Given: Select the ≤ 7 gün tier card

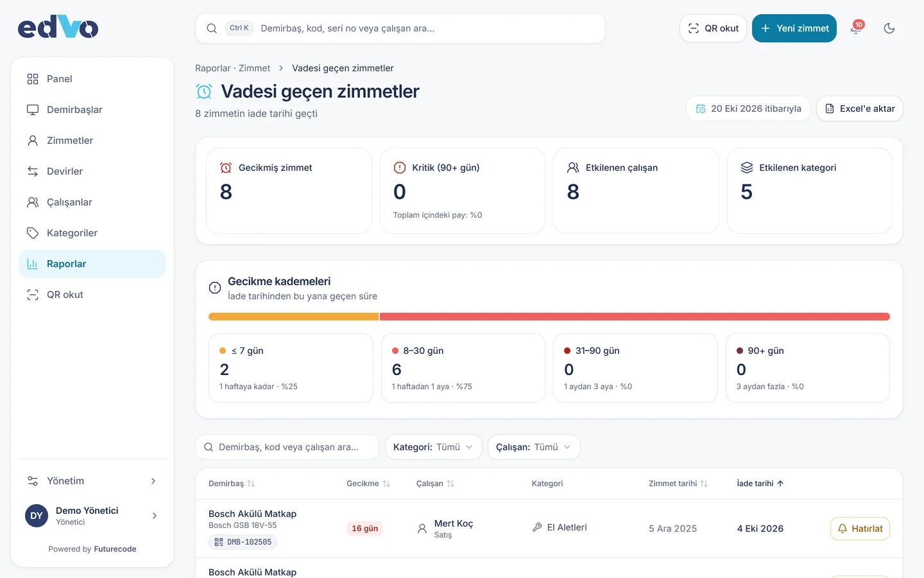Looking at the screenshot, I should tap(291, 368).
